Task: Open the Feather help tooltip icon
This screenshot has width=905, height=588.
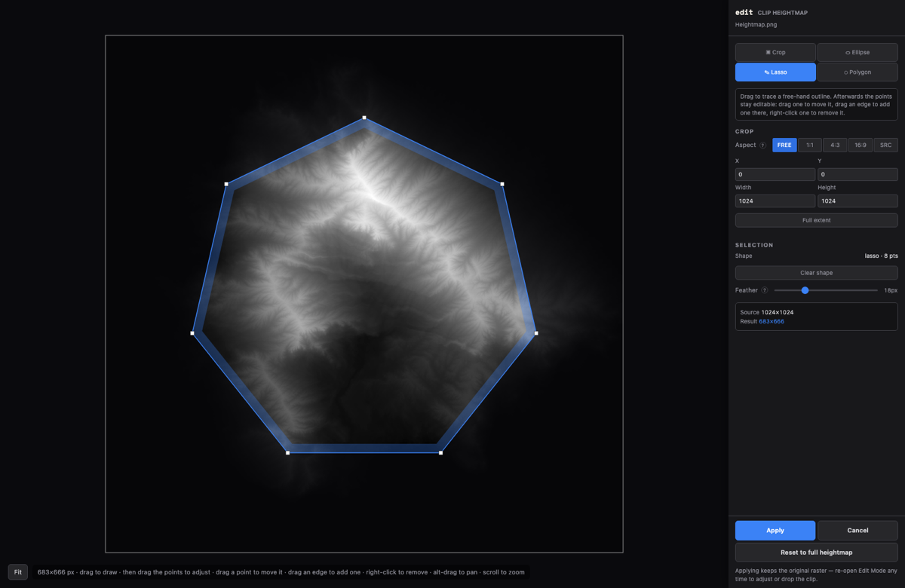Action: (x=765, y=290)
